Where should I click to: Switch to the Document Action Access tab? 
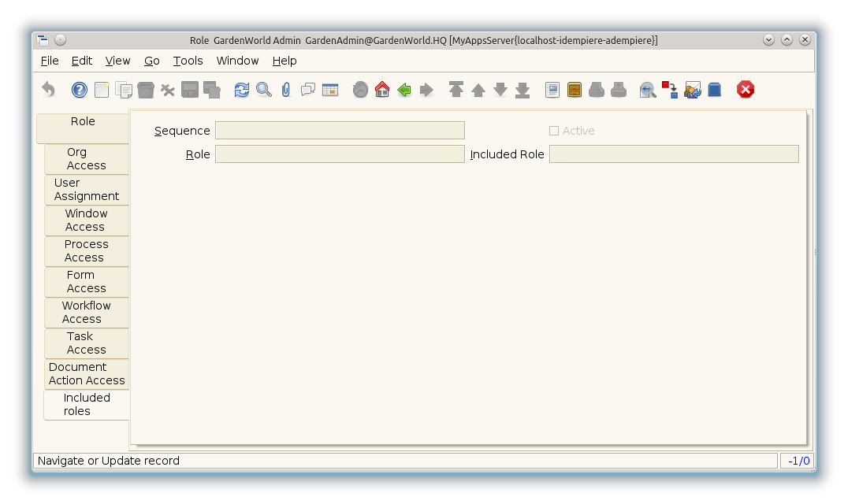87,374
